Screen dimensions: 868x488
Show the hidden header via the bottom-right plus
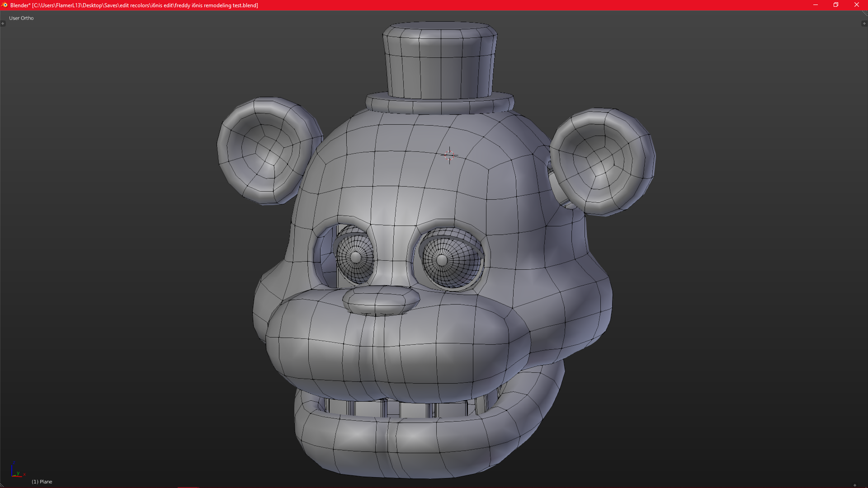(x=855, y=485)
